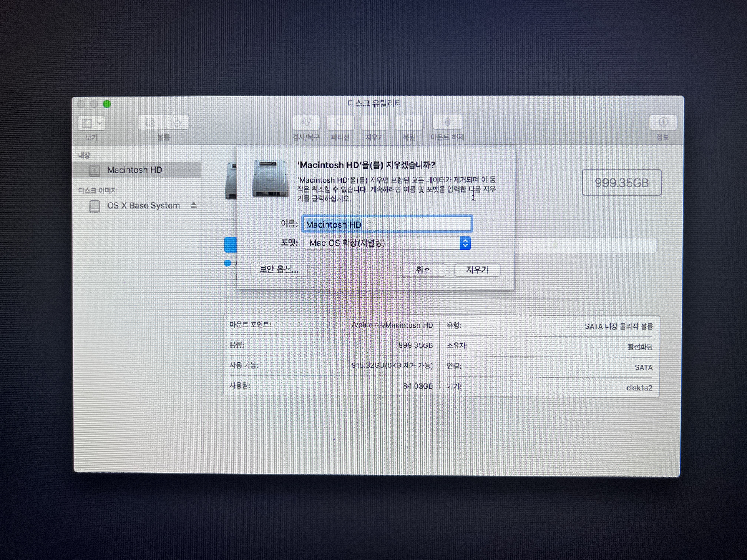Click the remove volume toolbar icon
This screenshot has height=560, width=747.
pos(176,123)
